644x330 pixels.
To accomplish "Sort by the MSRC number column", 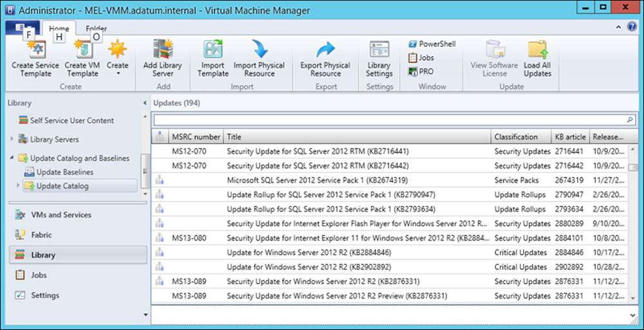I will click(196, 137).
